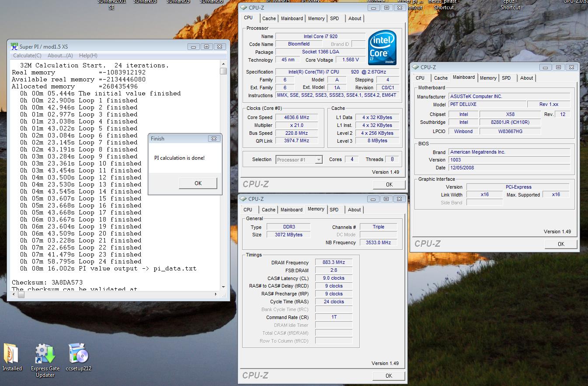Screen dimensions: 588x386
Task: Click the '883.3 MHz' DRAM Frequency value
Action: coord(334,263)
